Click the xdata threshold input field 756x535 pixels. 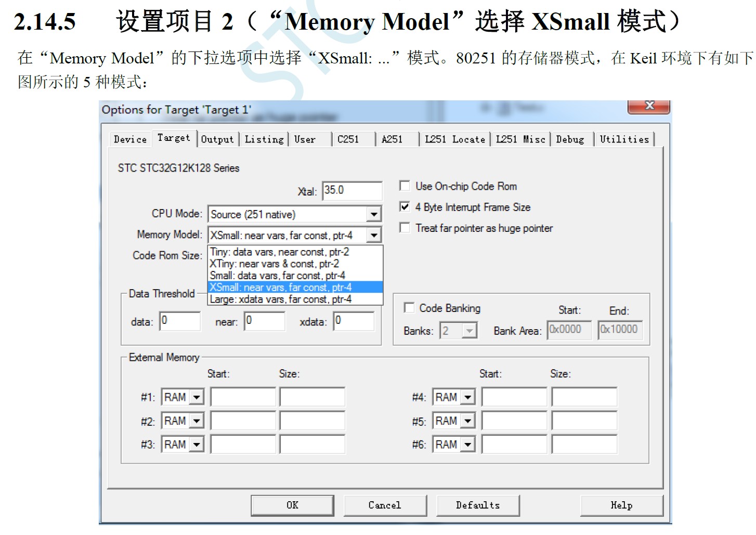point(354,321)
